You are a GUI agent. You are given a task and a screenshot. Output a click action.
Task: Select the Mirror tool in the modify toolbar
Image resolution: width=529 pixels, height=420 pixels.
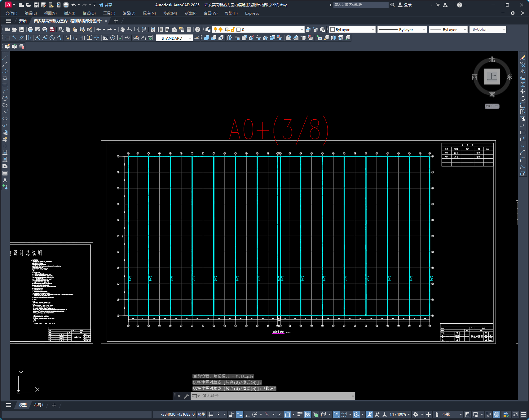[523, 71]
